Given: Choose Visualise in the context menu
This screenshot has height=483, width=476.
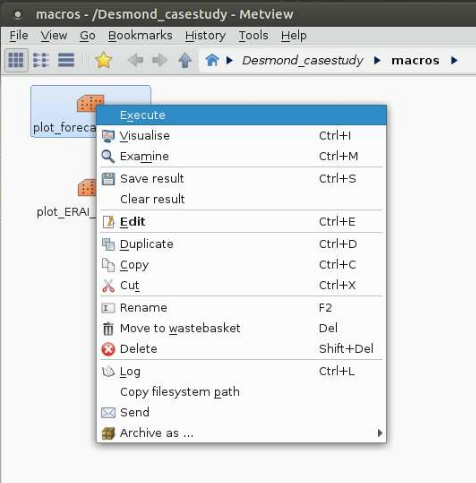Looking at the screenshot, I should (x=241, y=136).
